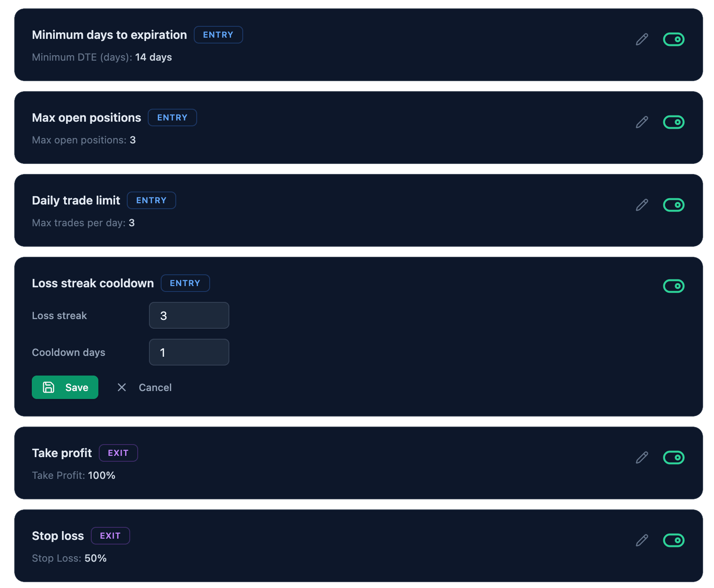Toggle off the Max open positions rule
This screenshot has width=714, height=588.
pos(674,122)
